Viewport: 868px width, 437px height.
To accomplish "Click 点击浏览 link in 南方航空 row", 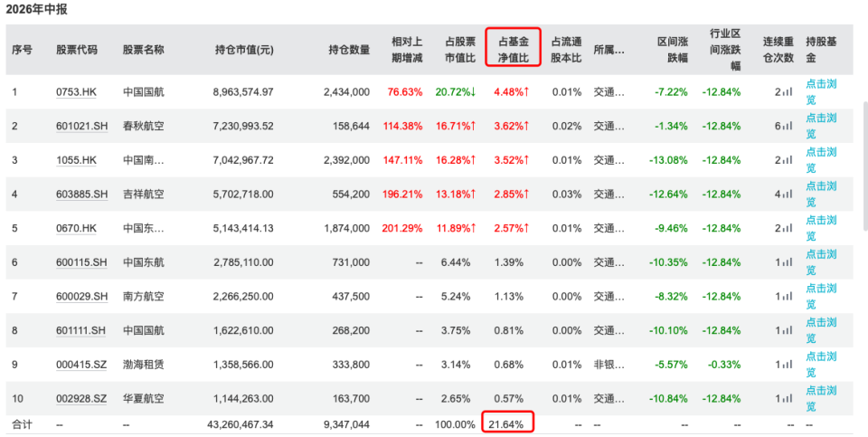I will [x=821, y=297].
